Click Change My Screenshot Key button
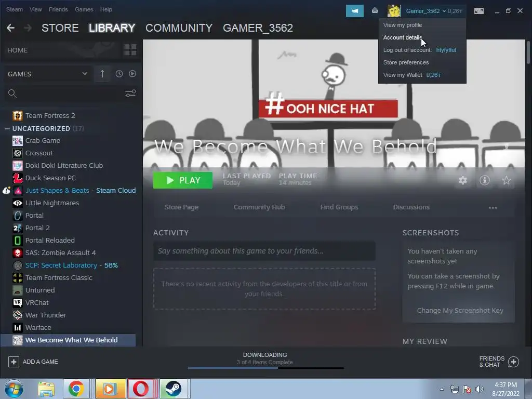Screen dimensions: 532x399 [460, 311]
